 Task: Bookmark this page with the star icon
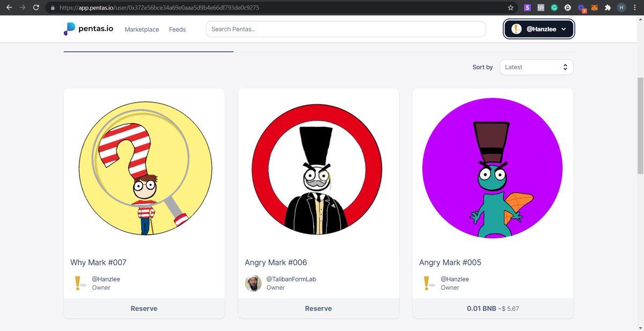point(510,8)
